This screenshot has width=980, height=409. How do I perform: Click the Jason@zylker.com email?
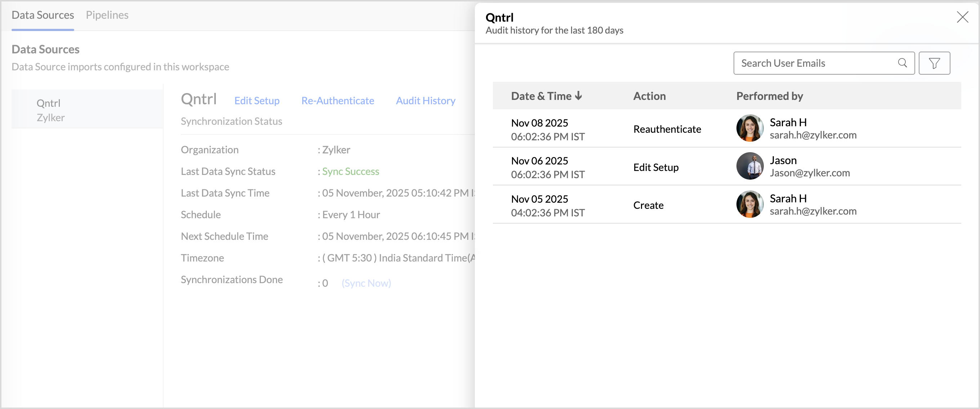click(810, 173)
